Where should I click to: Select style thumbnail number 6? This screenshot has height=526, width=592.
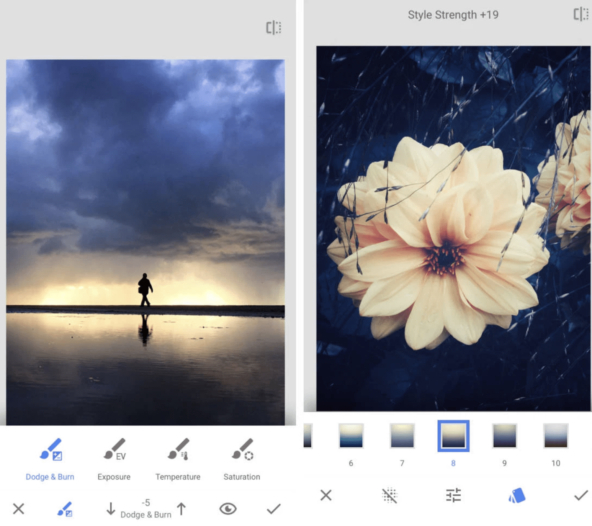pyautogui.click(x=351, y=436)
